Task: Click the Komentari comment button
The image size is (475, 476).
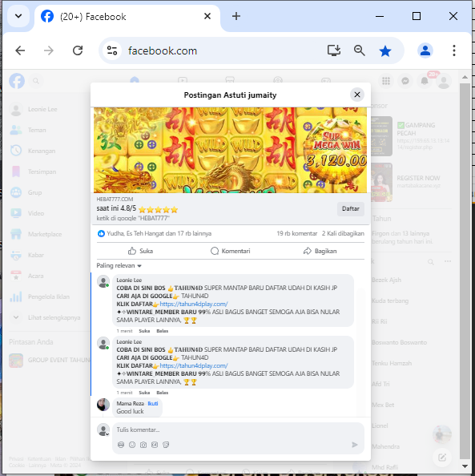Action: 231,251
